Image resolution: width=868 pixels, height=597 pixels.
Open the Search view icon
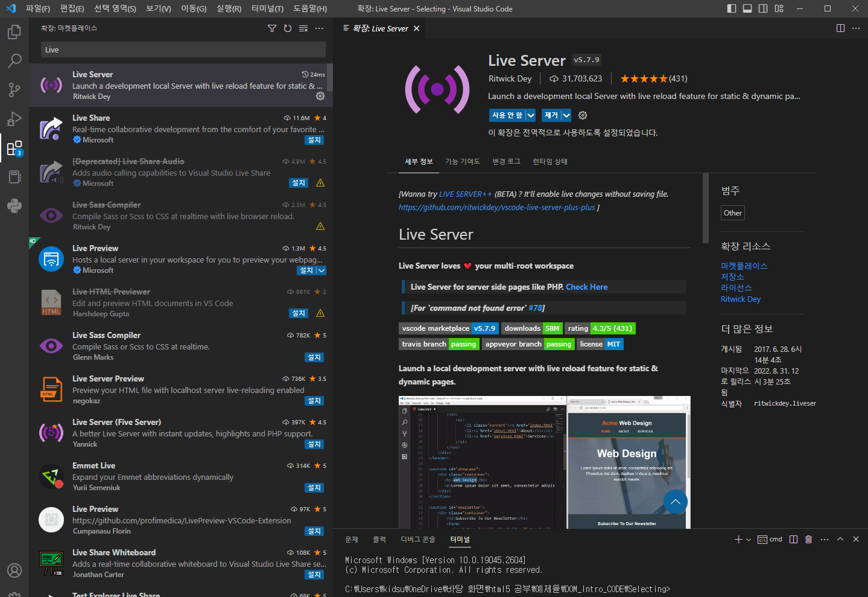tap(14, 61)
